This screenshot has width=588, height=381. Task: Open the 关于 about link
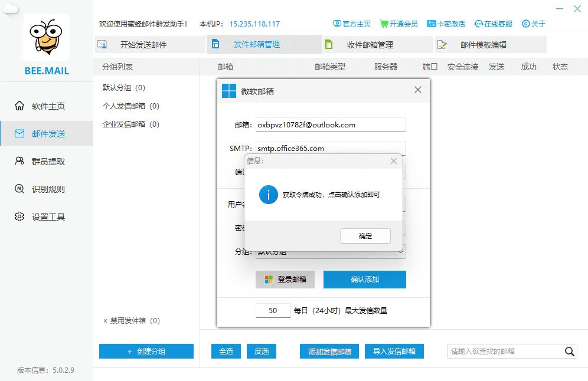pyautogui.click(x=534, y=24)
